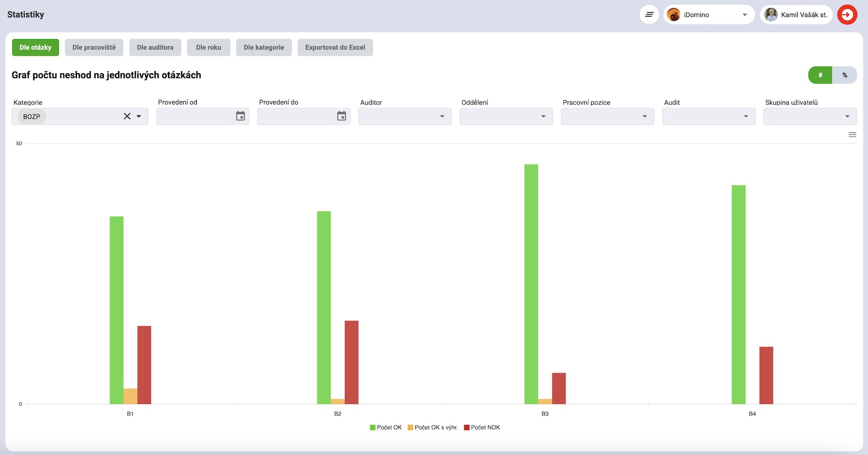868x455 pixels.
Task: Click the iDomino organization avatar
Action: tap(674, 15)
